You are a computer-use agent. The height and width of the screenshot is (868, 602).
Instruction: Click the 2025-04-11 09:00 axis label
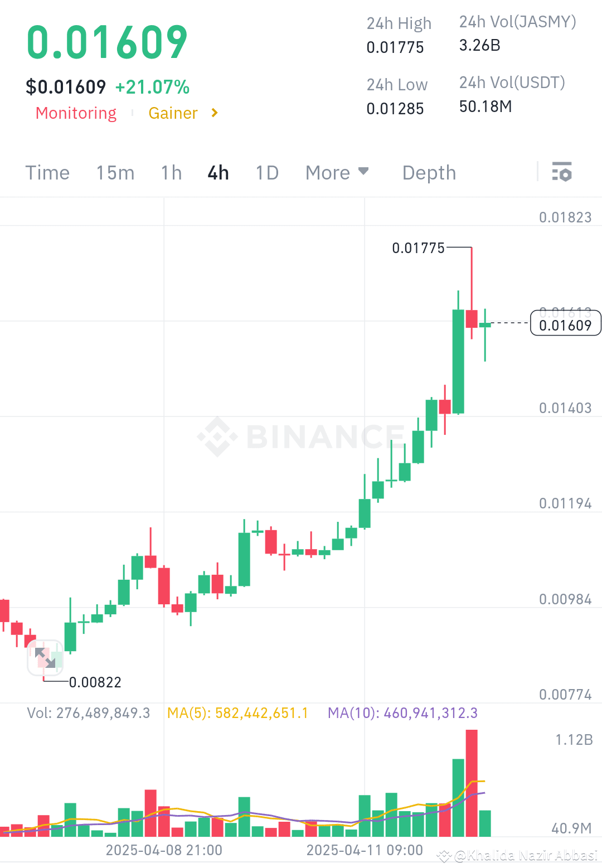pos(365,850)
